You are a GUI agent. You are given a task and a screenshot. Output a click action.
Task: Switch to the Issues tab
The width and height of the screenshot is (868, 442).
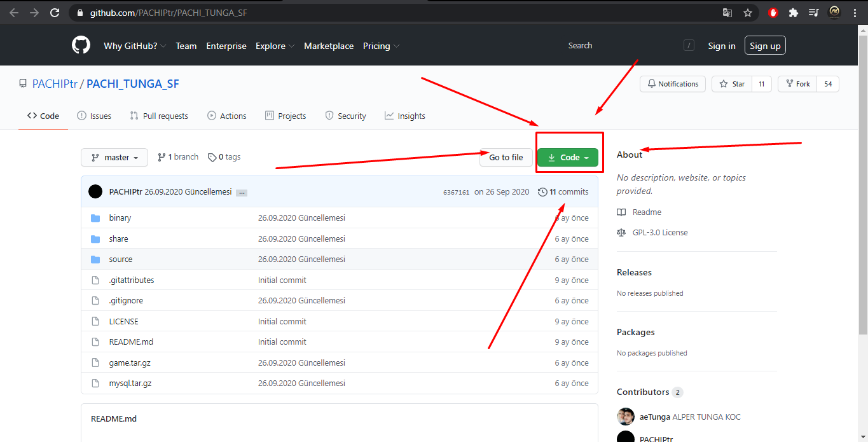(94, 116)
